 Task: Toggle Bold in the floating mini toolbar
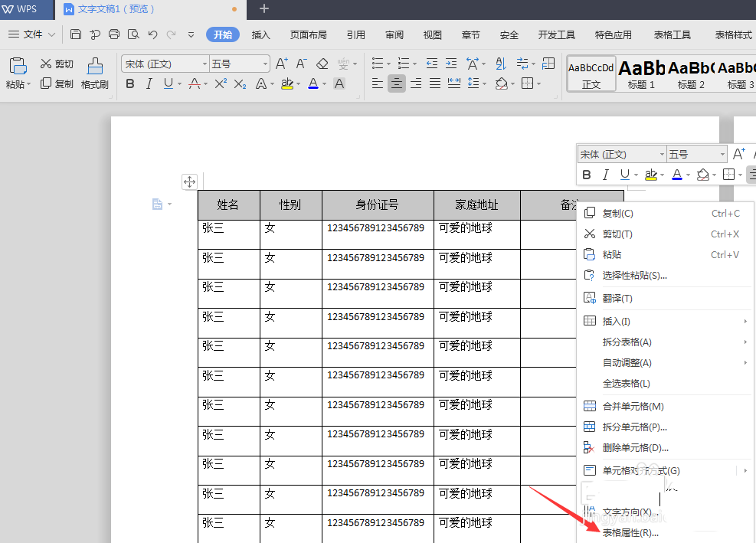[x=587, y=175]
